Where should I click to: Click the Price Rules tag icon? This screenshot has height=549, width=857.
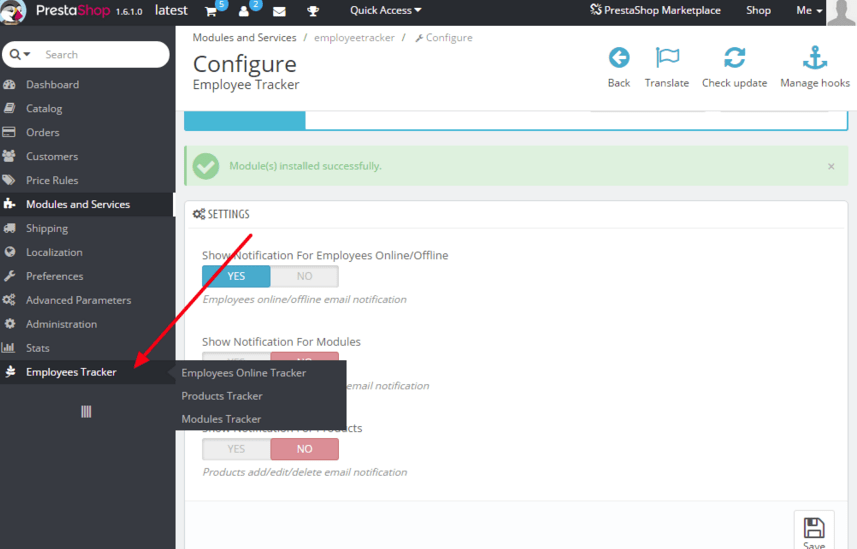[9, 180]
